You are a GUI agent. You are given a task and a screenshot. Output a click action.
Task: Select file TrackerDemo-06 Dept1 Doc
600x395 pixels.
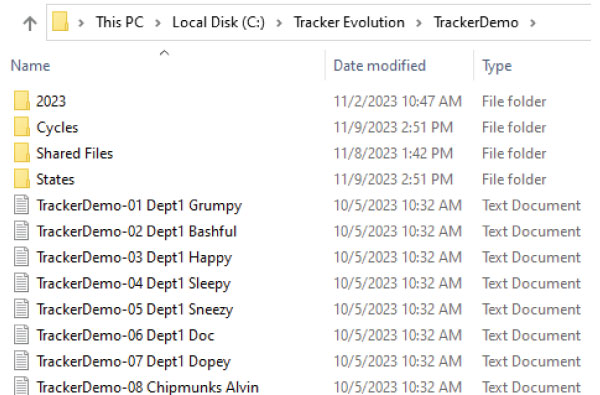tap(125, 336)
